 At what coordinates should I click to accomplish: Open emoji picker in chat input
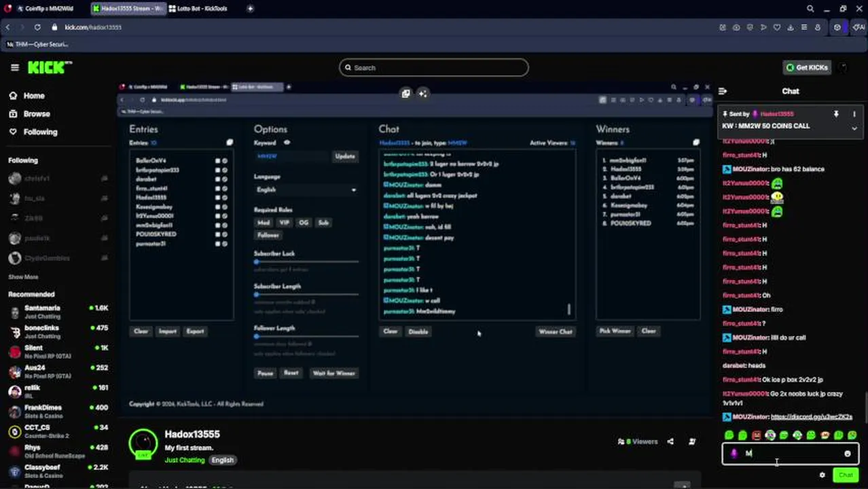pos(847,454)
